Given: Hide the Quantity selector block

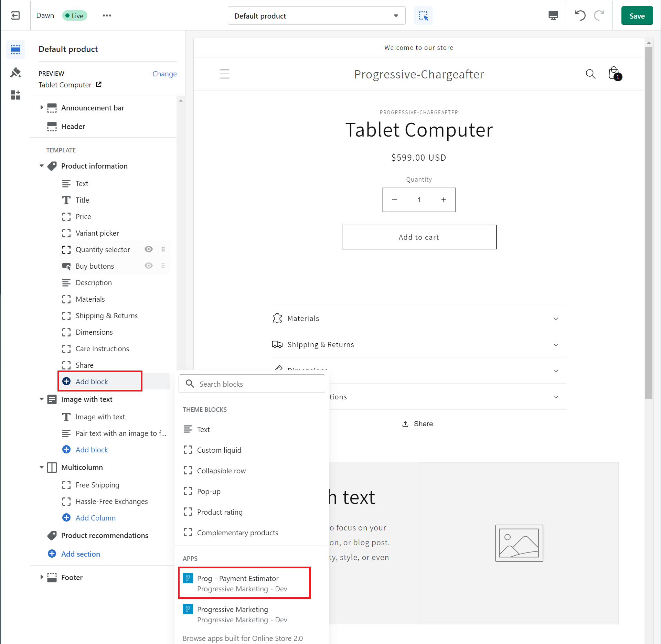Looking at the screenshot, I should [x=148, y=249].
